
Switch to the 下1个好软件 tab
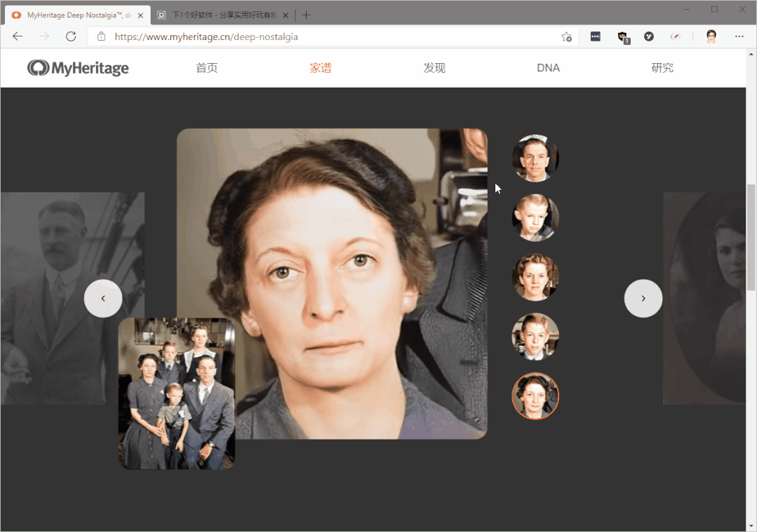click(222, 15)
